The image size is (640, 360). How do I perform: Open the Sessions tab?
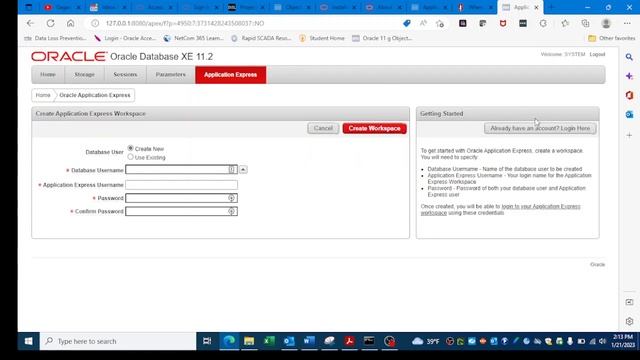point(125,75)
